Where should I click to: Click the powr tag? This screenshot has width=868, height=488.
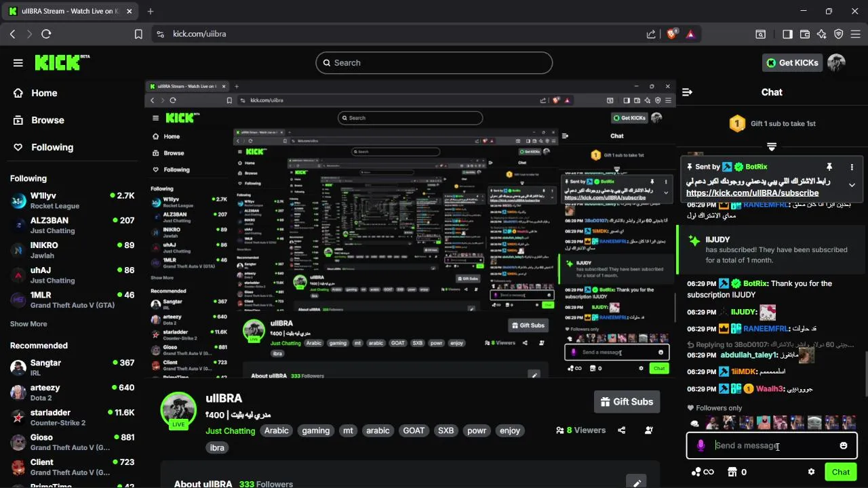coord(477,430)
